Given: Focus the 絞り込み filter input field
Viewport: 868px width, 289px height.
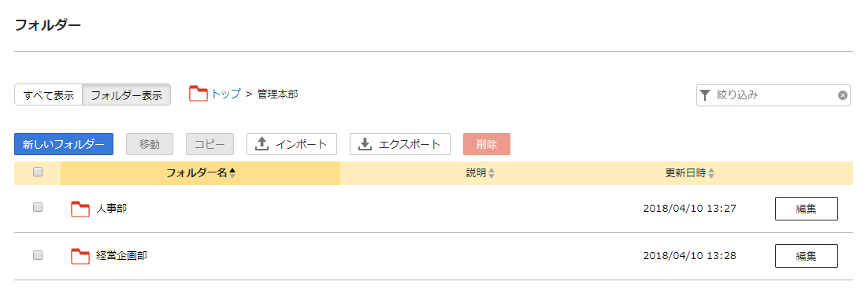Looking at the screenshot, I should click(x=775, y=95).
